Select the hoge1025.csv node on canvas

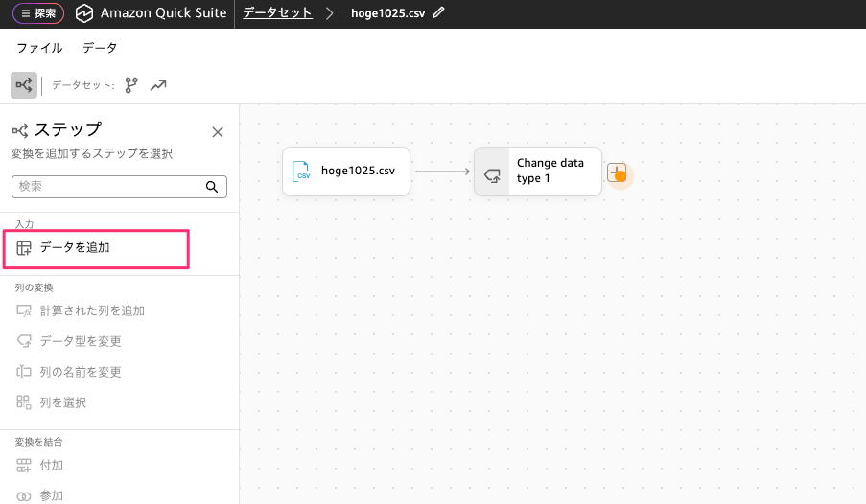(345, 172)
